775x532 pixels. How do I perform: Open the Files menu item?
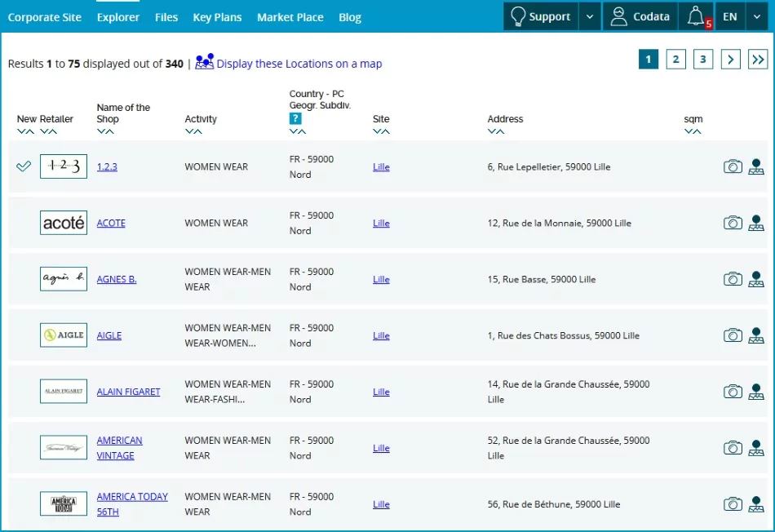pyautogui.click(x=166, y=17)
